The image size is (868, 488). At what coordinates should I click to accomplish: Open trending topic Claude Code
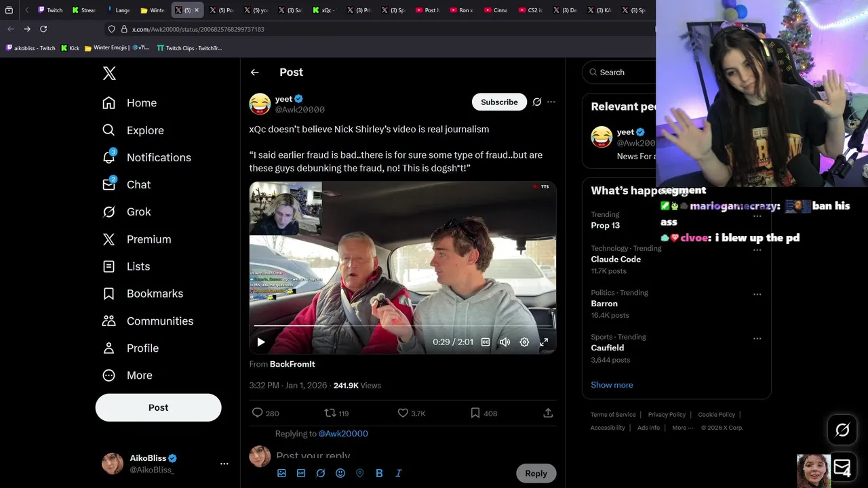click(x=616, y=260)
